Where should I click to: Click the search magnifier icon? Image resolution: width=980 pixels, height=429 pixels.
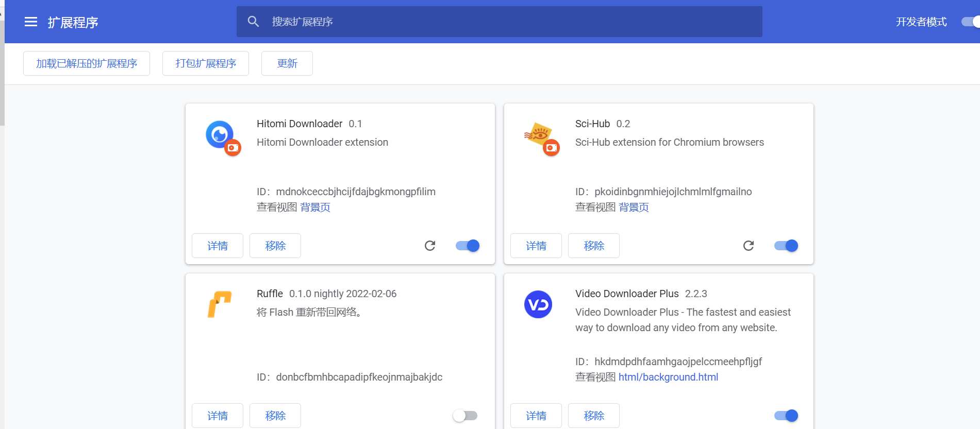[253, 22]
